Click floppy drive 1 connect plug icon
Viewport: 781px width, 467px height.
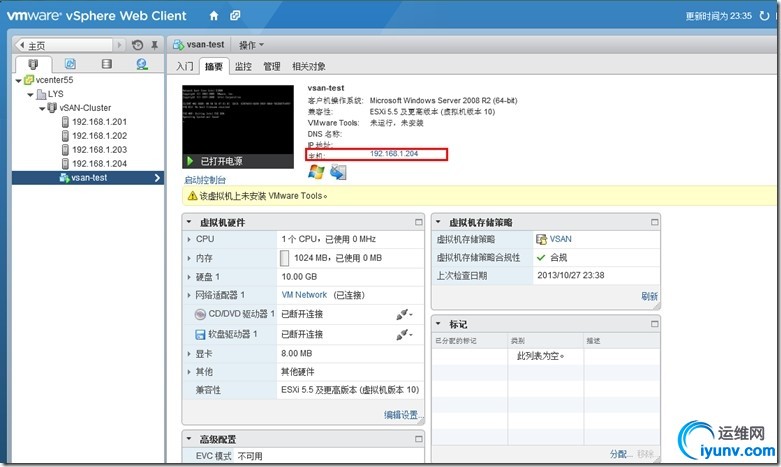(404, 334)
